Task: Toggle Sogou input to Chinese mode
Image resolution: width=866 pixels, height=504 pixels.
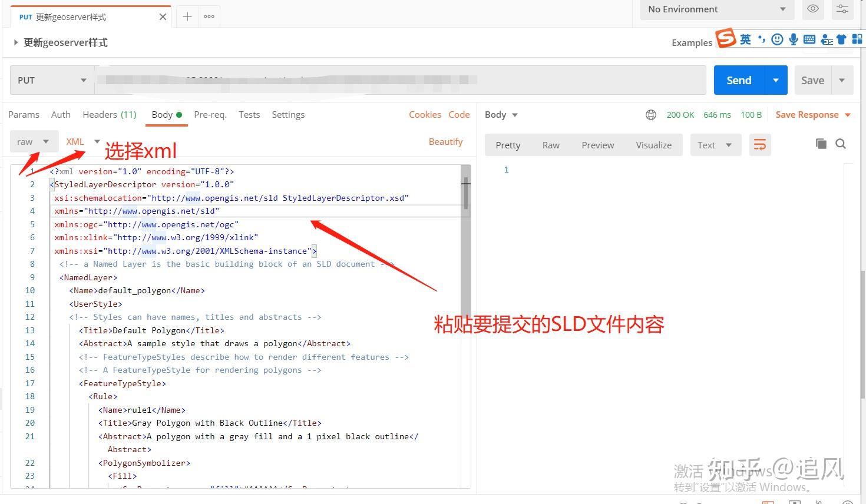Action: coord(745,39)
